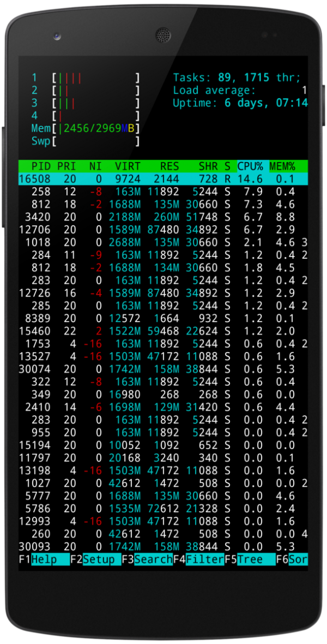Click the PID column header
Viewport: 327px width, 644px height.
coord(41,166)
